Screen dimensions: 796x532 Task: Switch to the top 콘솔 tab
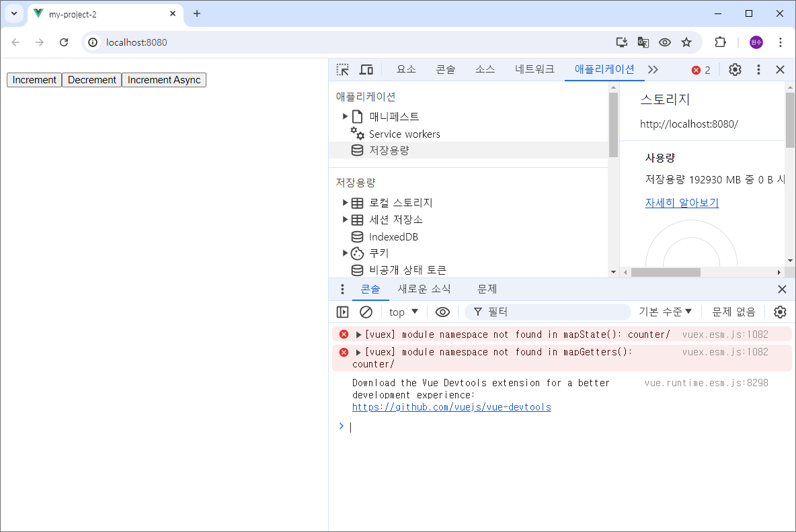tap(445, 69)
